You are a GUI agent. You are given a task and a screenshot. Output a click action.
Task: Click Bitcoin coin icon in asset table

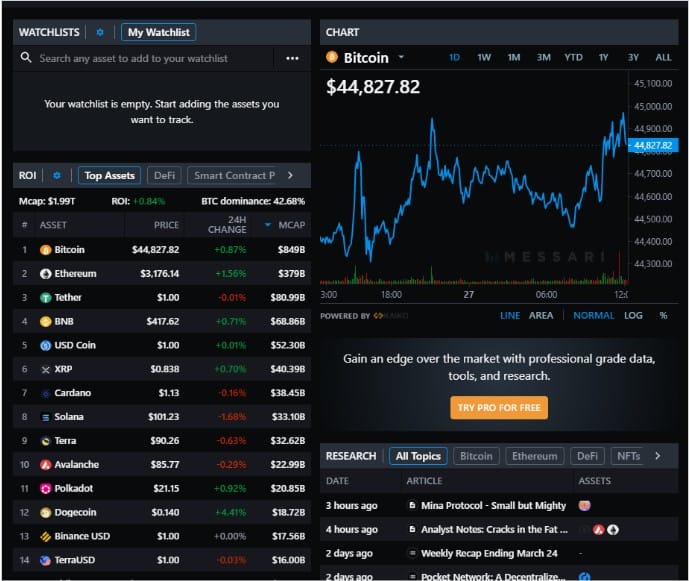[x=46, y=250]
